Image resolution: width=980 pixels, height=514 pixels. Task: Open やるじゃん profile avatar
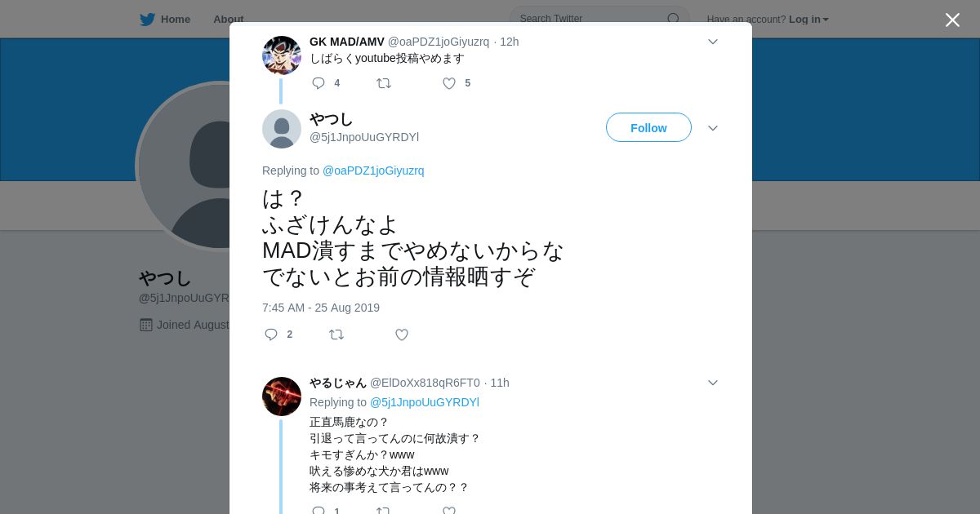282,397
